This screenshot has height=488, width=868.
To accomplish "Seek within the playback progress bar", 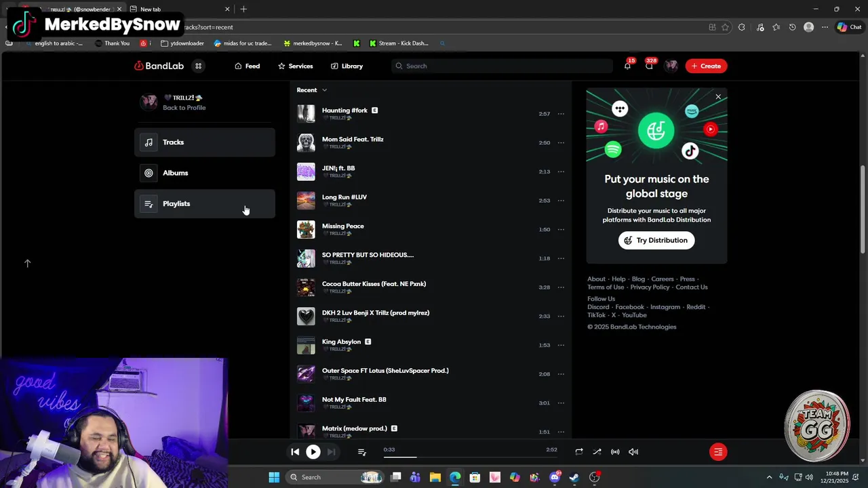I will point(470,457).
